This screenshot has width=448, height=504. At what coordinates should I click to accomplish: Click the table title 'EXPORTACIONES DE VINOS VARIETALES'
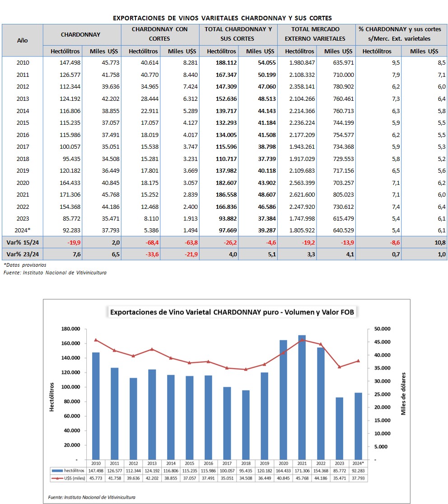[x=222, y=18]
